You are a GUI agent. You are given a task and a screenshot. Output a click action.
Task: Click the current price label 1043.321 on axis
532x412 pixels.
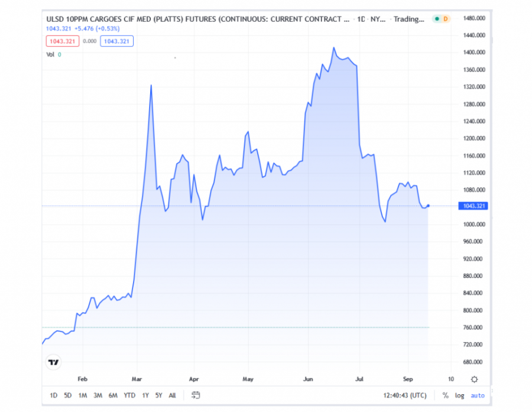click(473, 206)
